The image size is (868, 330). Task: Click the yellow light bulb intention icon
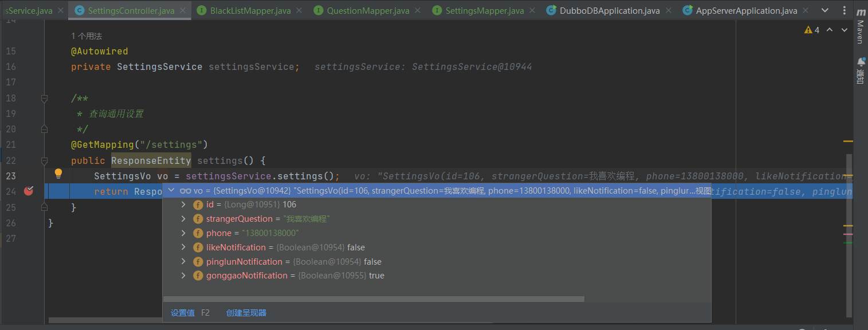tap(58, 174)
